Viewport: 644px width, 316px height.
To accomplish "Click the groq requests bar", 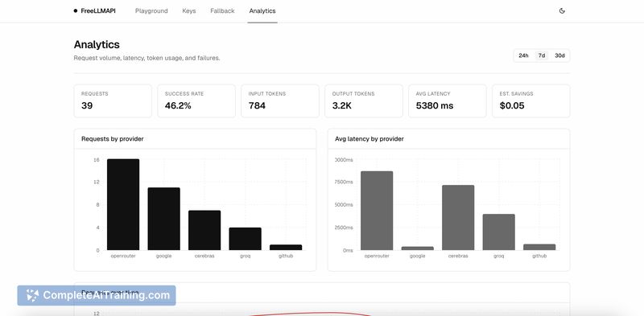I will pos(246,239).
